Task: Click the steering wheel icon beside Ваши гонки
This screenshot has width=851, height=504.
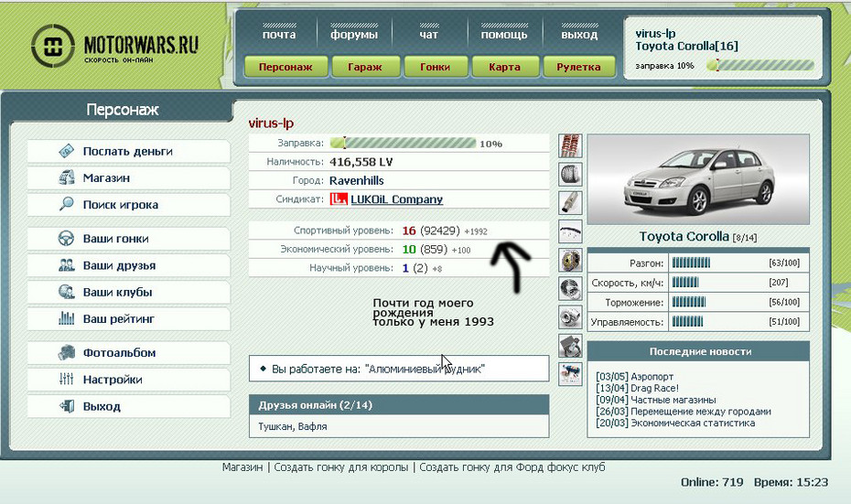Action: pos(66,238)
